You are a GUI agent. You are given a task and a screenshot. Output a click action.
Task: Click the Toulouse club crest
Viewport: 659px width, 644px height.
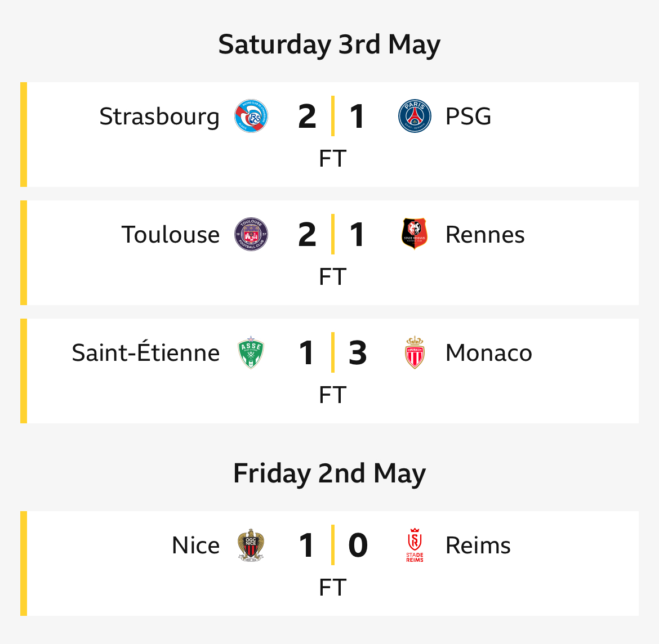(x=251, y=234)
